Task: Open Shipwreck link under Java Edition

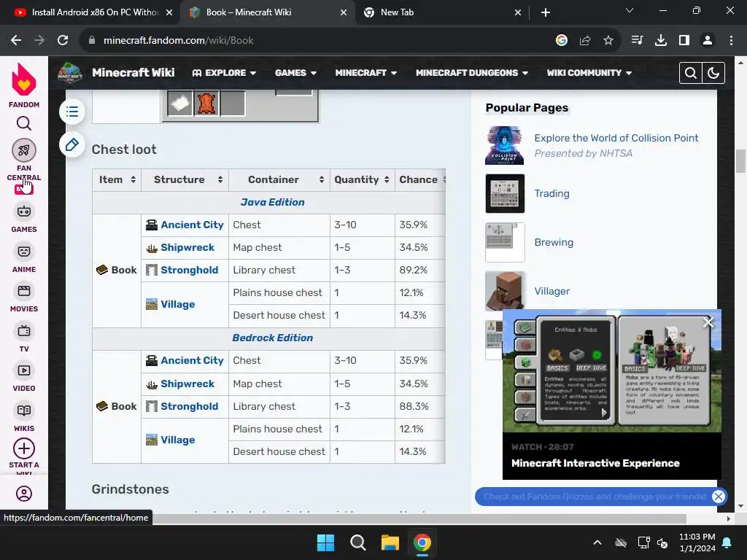Action: tap(187, 248)
